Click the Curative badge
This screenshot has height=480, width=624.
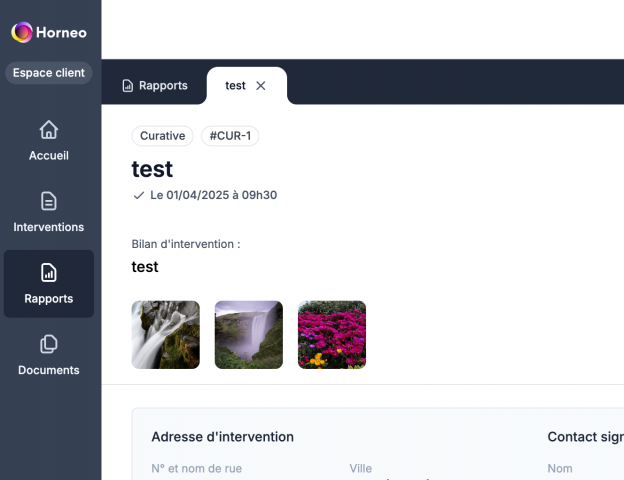click(162, 136)
